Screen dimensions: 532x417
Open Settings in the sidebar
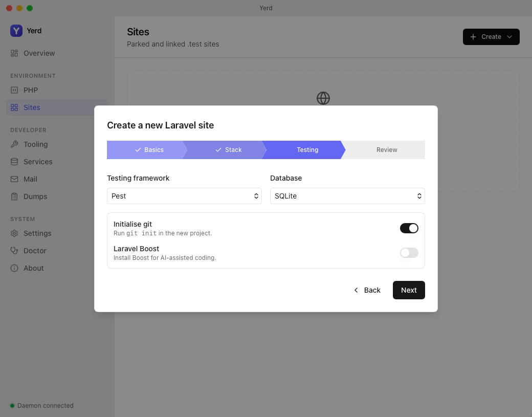[x=57, y=233]
